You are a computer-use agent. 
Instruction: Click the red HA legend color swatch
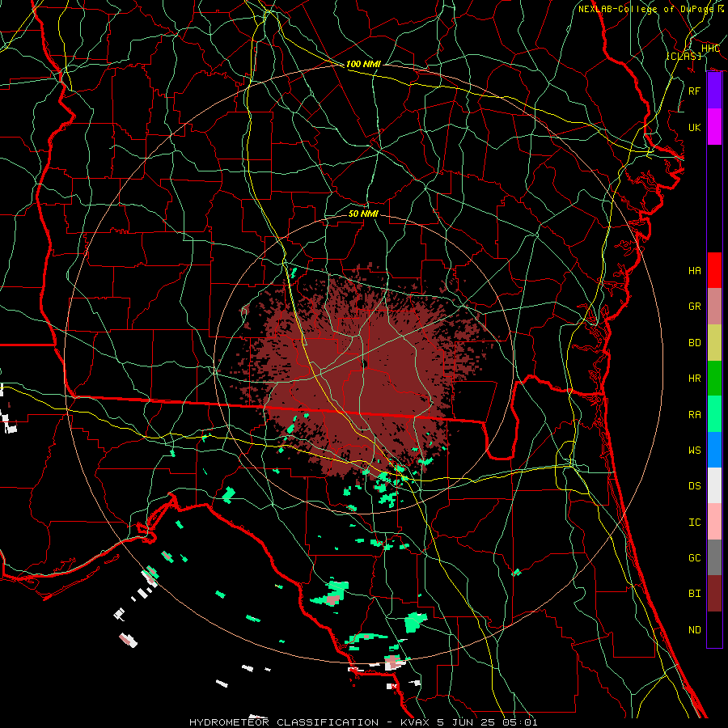tap(714, 270)
